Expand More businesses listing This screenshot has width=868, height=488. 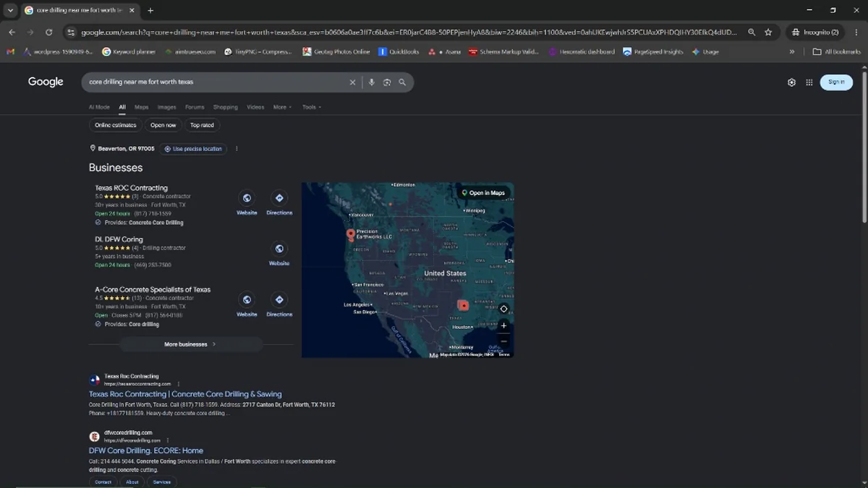tap(191, 344)
